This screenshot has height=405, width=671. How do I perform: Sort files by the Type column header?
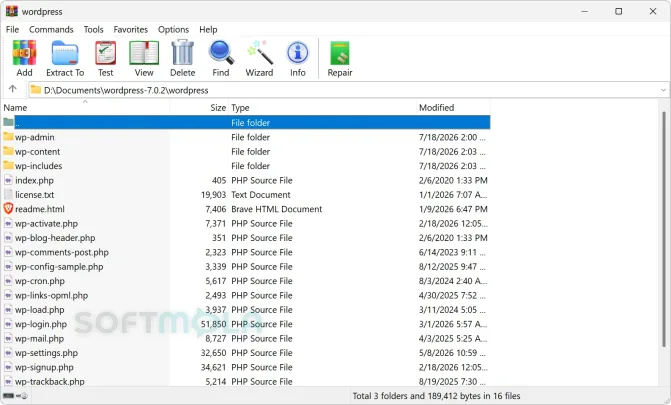[x=322, y=107]
